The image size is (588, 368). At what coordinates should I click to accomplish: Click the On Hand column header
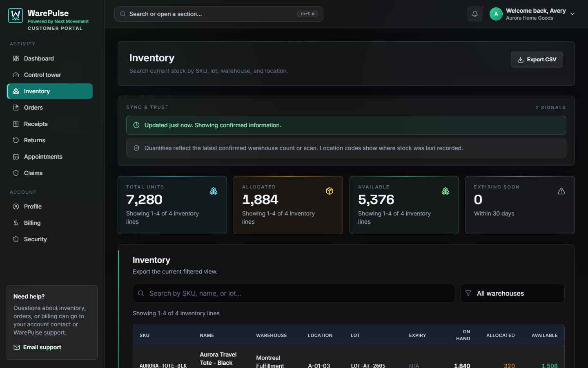tap(463, 335)
